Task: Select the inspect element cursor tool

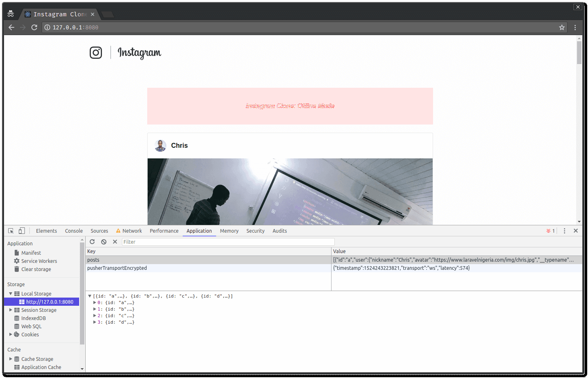Action: click(11, 231)
